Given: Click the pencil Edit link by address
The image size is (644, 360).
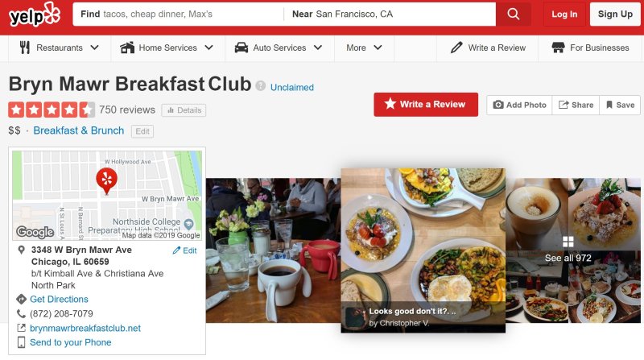Looking at the screenshot, I should point(185,250).
